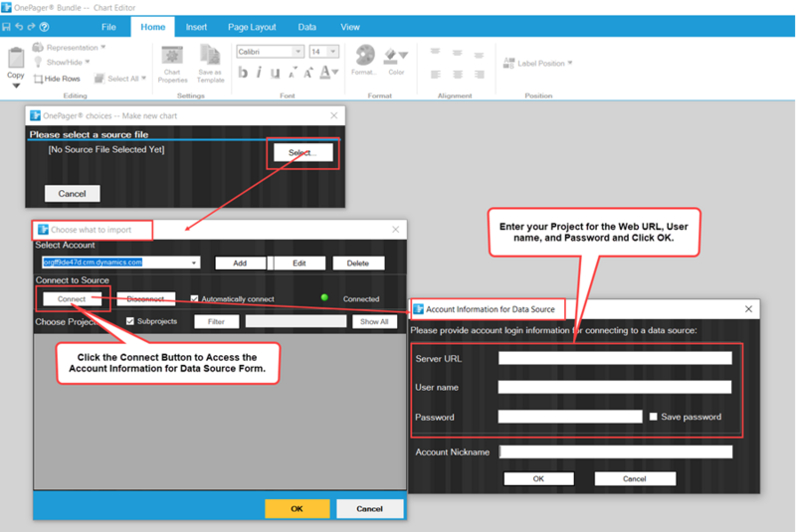Click the top-center alignment icon
This screenshot has height=532, width=796.
458,53
